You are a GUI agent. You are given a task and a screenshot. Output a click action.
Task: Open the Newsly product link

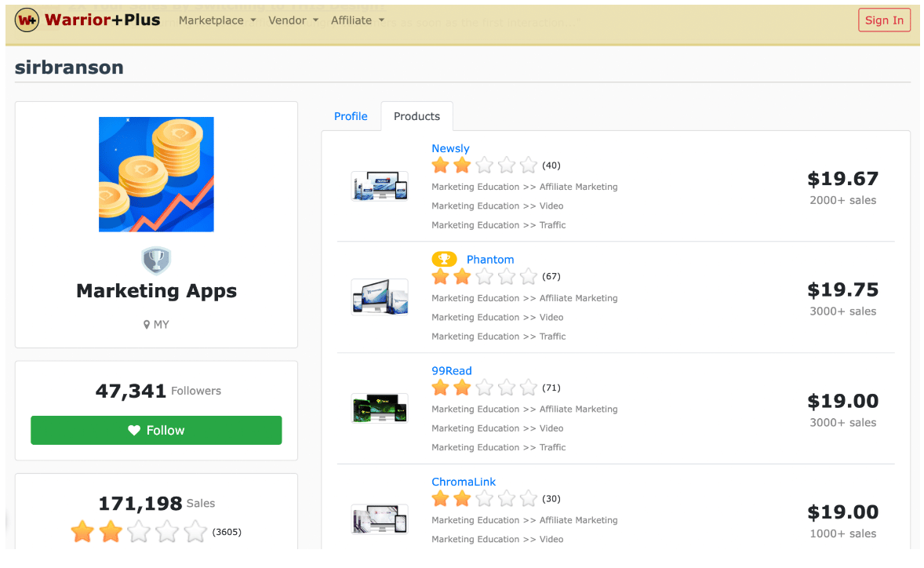pos(450,148)
